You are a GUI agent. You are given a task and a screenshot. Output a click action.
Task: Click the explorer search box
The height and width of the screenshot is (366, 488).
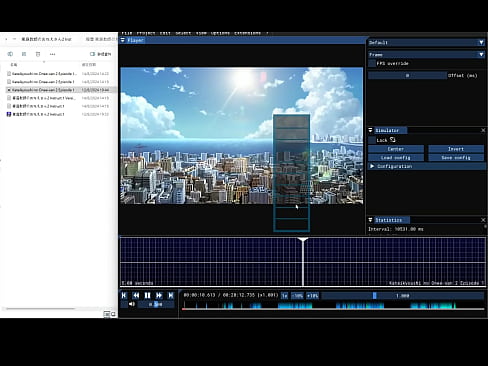pyautogui.click(x=100, y=39)
